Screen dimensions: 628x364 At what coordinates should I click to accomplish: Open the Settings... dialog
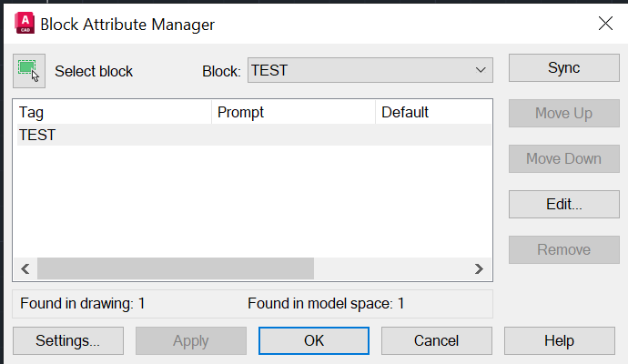tap(67, 341)
